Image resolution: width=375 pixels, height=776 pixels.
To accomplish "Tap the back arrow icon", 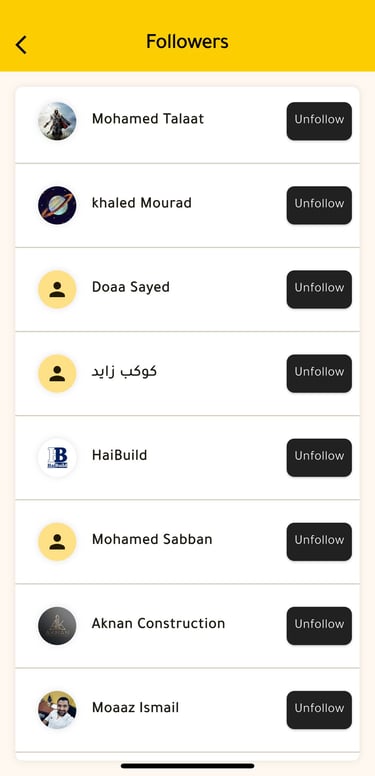I will tap(21, 45).
